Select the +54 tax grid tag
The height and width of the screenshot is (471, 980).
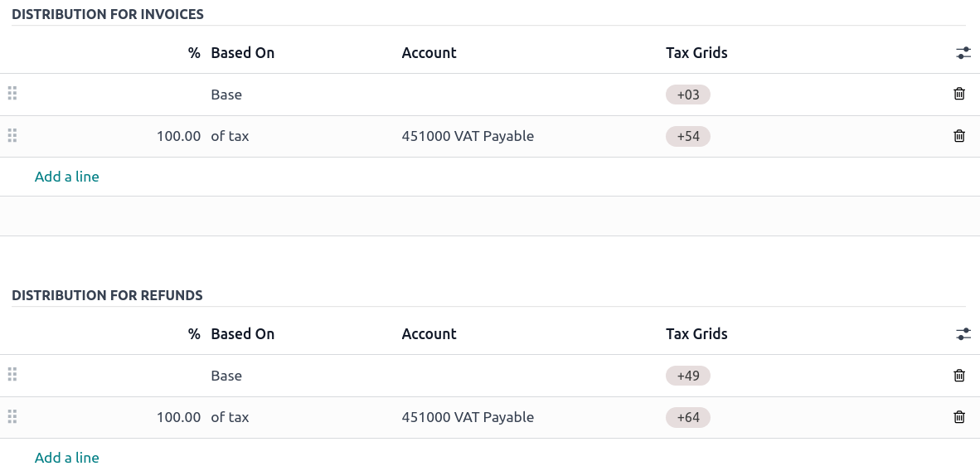(688, 137)
